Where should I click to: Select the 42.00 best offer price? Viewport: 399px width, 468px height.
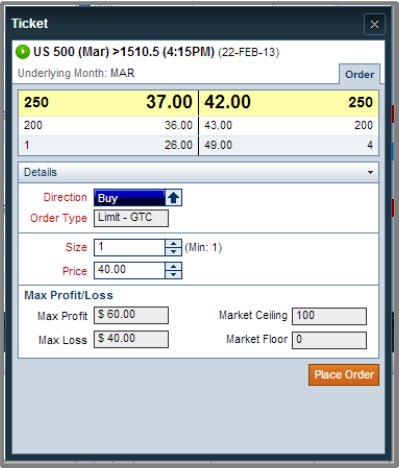click(x=227, y=102)
